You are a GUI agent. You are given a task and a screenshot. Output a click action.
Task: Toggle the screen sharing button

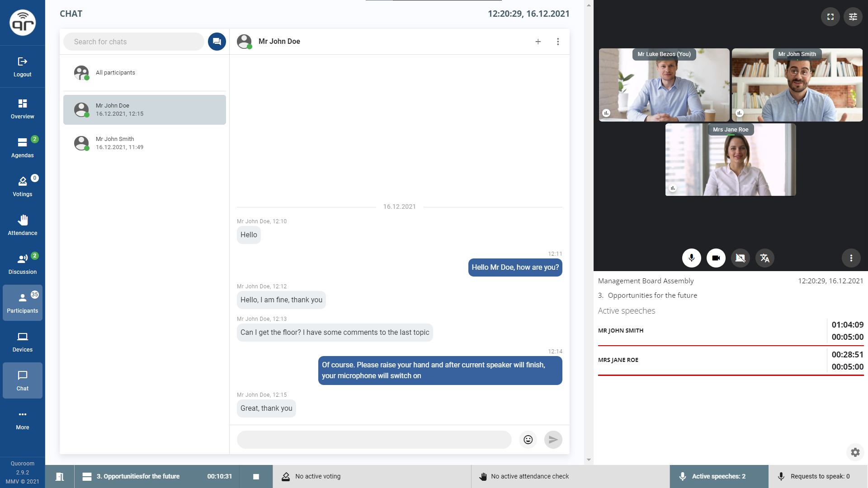pyautogui.click(x=740, y=258)
